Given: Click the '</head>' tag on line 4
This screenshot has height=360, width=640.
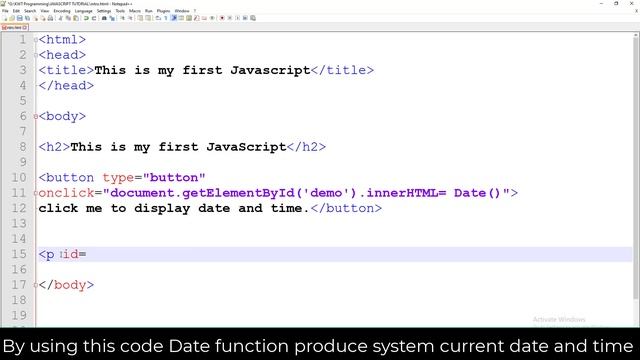Looking at the screenshot, I should [66, 86].
